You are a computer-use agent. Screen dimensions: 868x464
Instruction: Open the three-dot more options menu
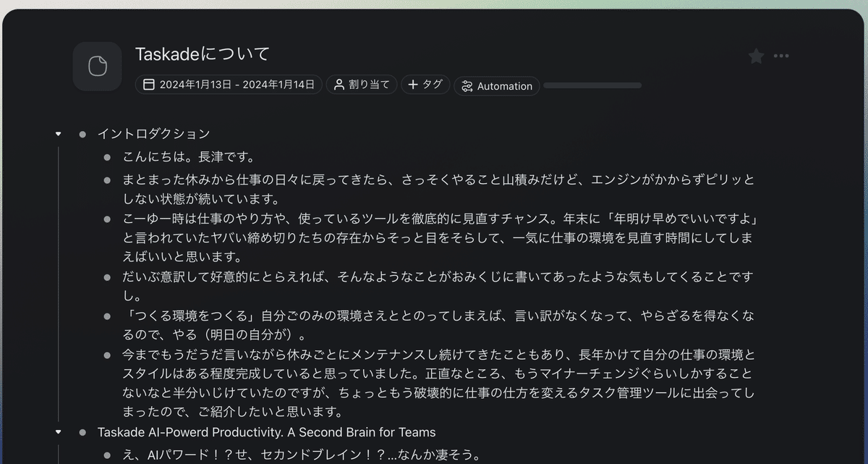(781, 56)
